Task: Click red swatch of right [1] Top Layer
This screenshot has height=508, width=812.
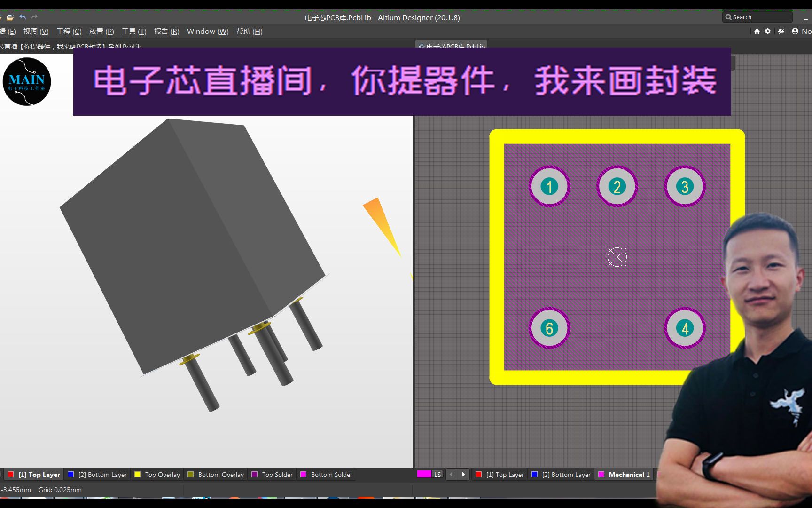Action: 478,475
